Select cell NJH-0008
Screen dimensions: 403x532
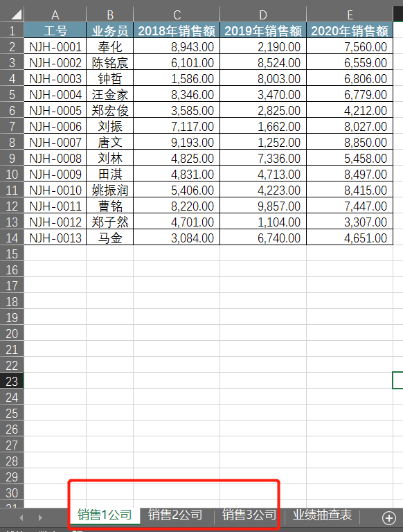[55, 159]
